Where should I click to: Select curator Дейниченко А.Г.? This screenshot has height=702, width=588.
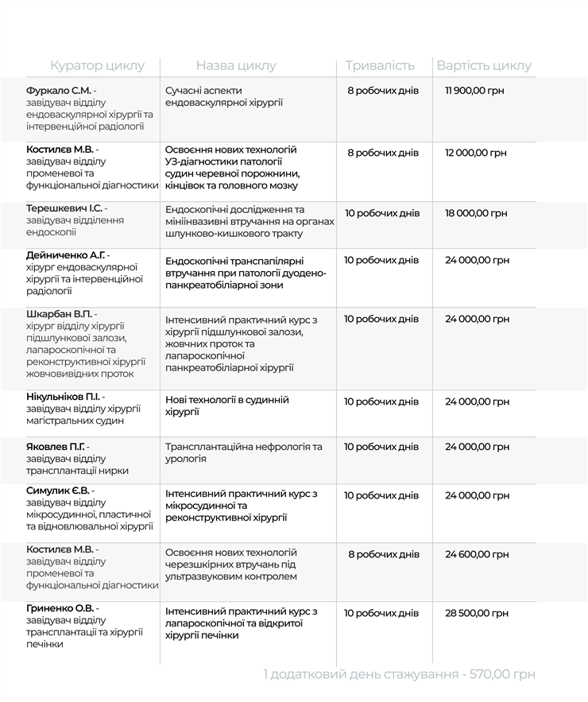65,255
